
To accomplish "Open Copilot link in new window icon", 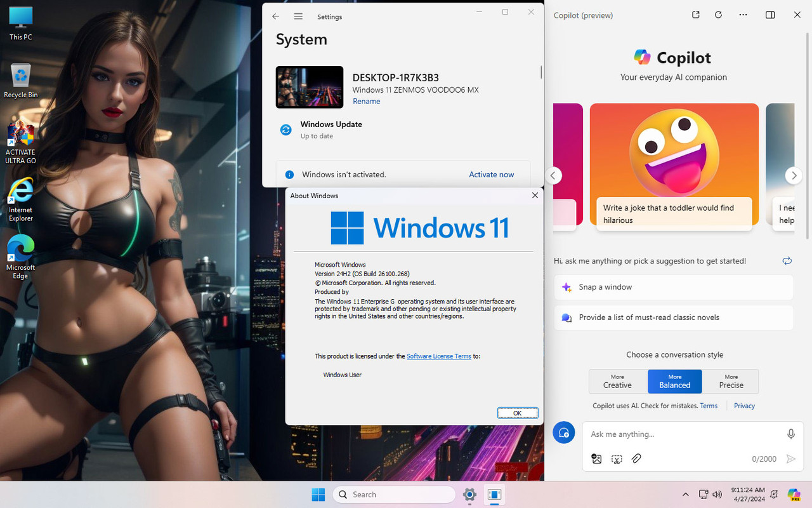I will pyautogui.click(x=696, y=15).
